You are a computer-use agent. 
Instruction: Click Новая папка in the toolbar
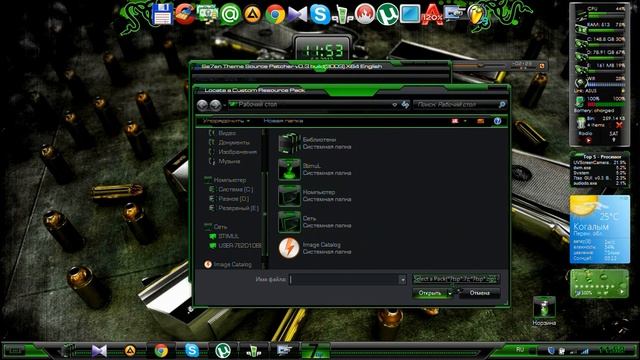point(283,121)
